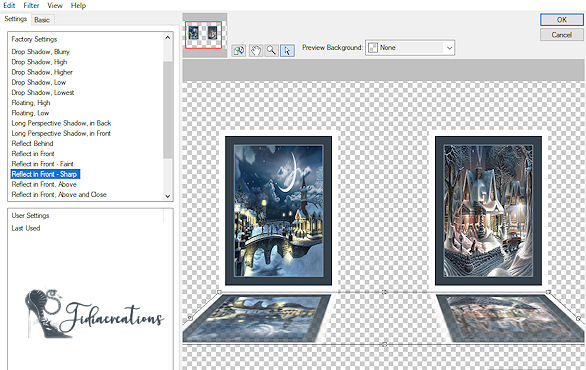This screenshot has height=370, width=586.
Task: Click the left side reflection transform handle
Action: tap(190, 318)
